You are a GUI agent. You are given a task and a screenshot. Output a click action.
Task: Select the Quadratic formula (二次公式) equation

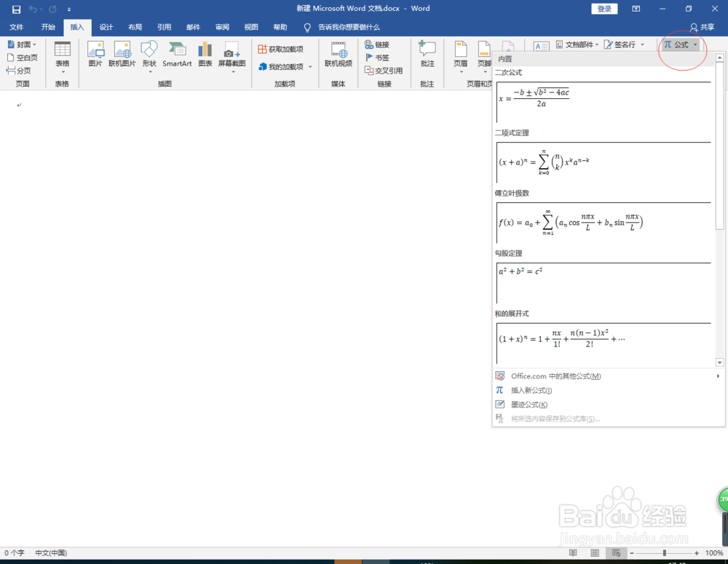pyautogui.click(x=604, y=102)
